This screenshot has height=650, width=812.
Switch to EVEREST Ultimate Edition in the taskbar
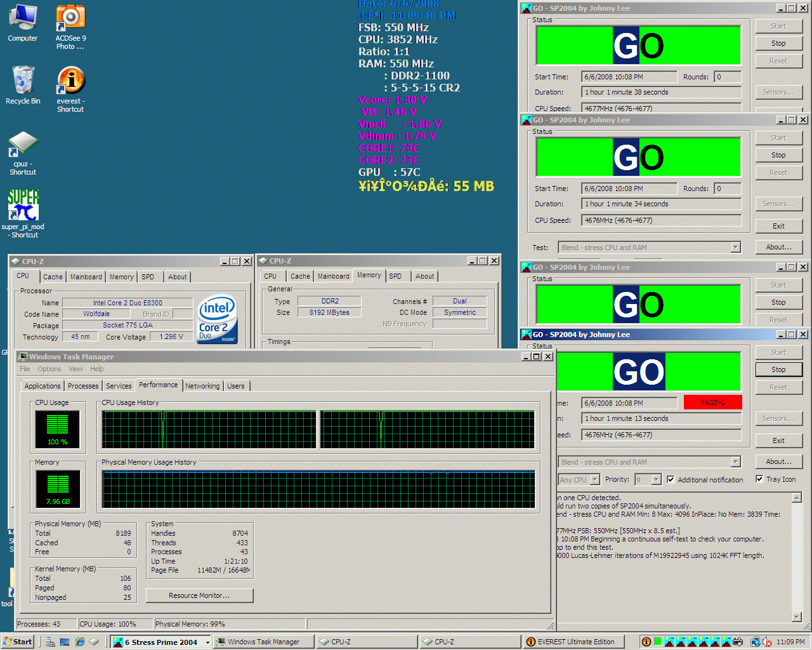coord(573,642)
